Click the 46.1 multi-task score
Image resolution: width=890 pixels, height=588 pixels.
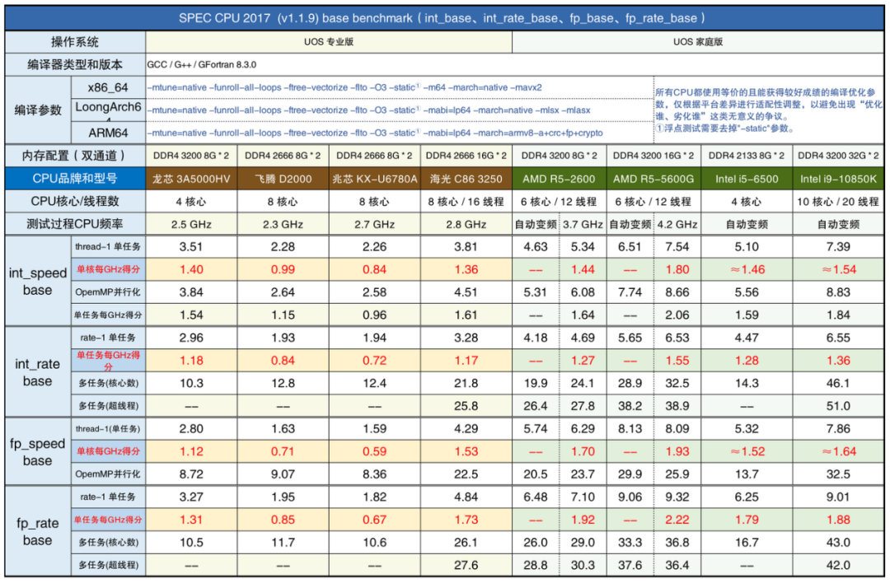(x=838, y=383)
